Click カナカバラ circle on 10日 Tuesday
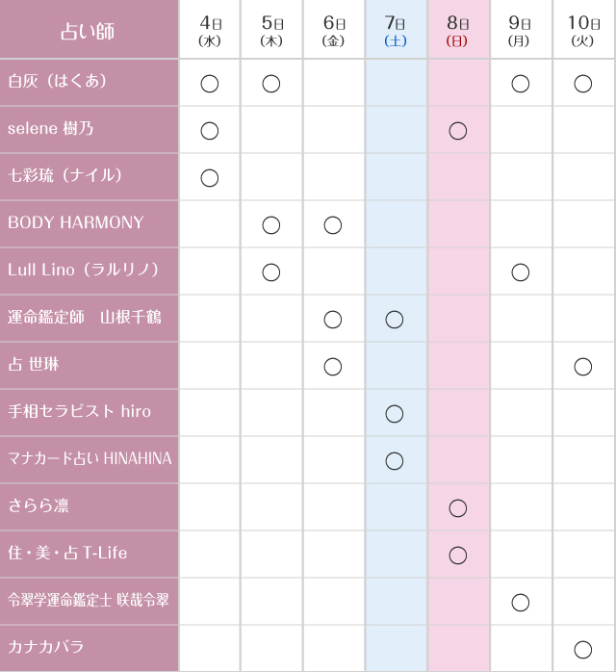 point(582,650)
